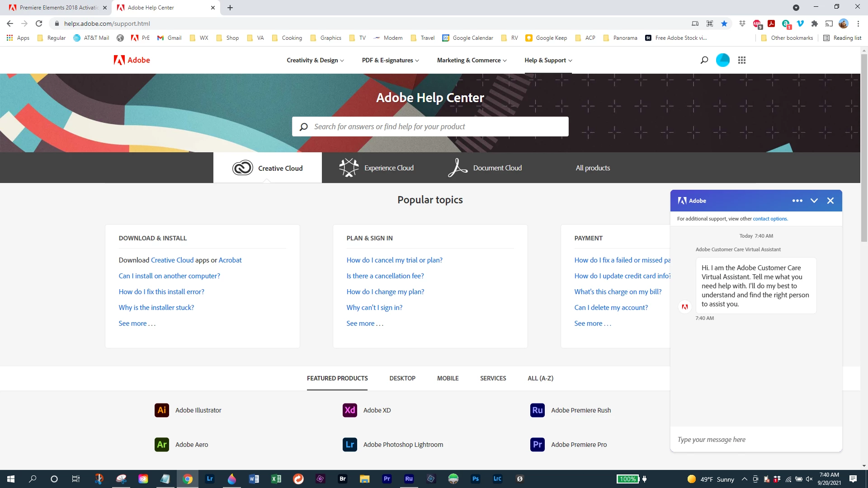868x488 pixels.
Task: Click the search magnifier in Adobe header
Action: point(704,60)
